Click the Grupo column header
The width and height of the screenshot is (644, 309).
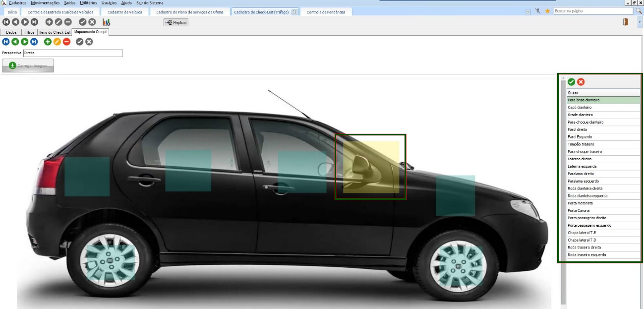click(x=603, y=93)
